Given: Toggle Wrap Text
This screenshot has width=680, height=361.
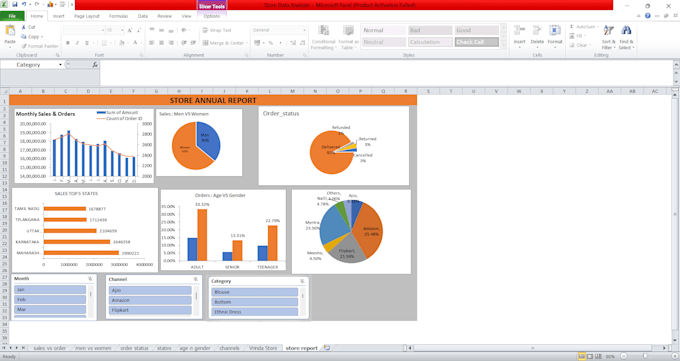Looking at the screenshot, I should (x=217, y=30).
